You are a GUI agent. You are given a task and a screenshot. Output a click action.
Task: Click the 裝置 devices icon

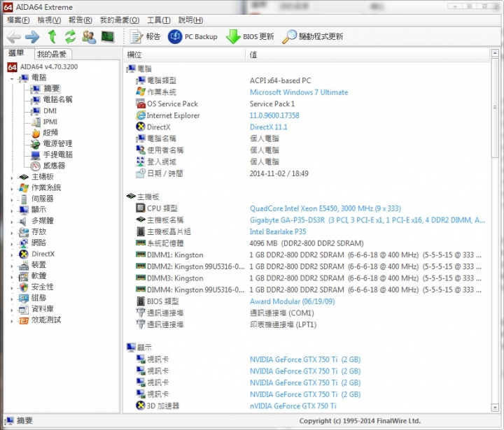point(24,265)
